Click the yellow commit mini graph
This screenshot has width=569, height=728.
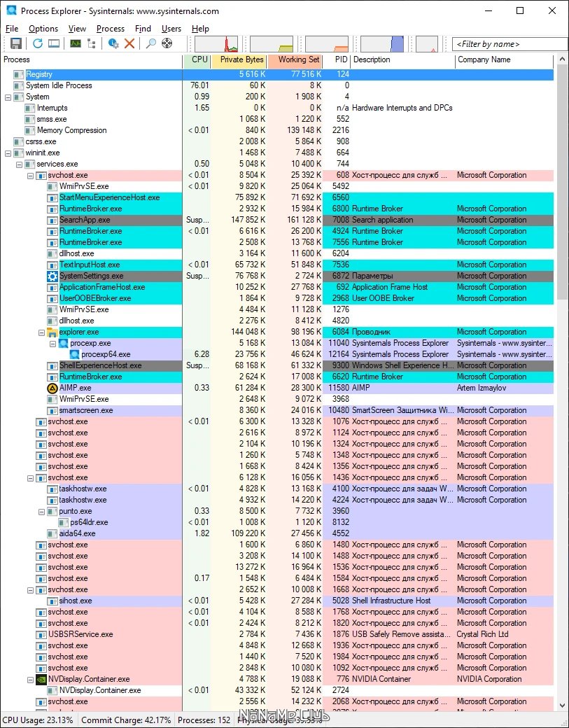click(272, 43)
